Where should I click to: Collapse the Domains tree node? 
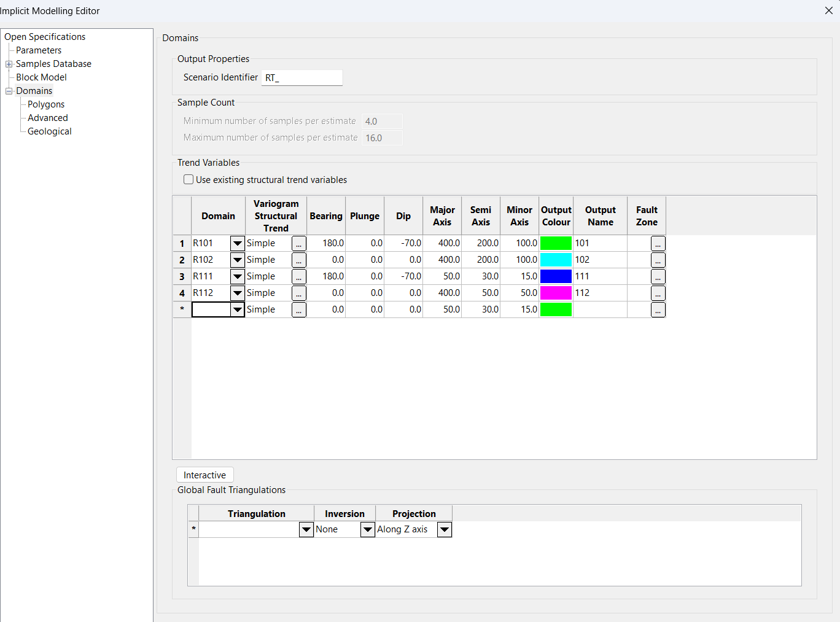click(x=9, y=91)
